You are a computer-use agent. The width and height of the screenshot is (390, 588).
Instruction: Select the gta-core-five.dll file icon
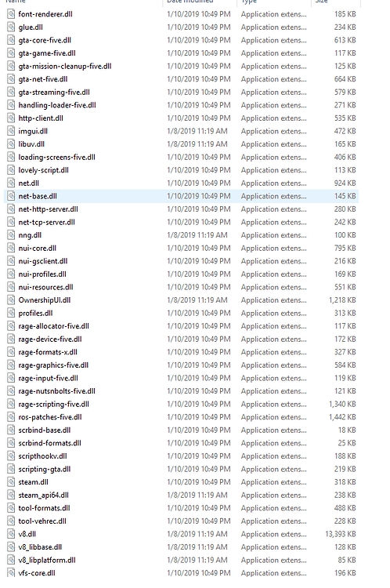click(11, 40)
